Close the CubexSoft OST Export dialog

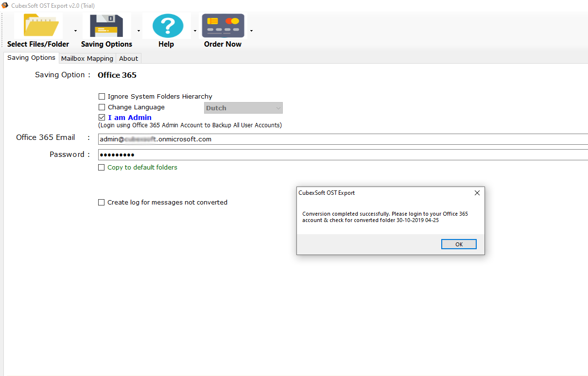(477, 193)
